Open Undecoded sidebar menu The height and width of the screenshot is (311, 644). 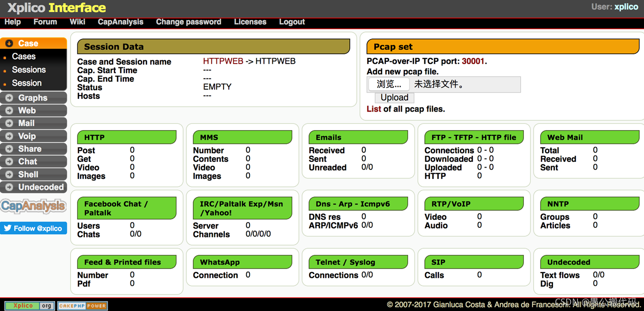pos(33,188)
